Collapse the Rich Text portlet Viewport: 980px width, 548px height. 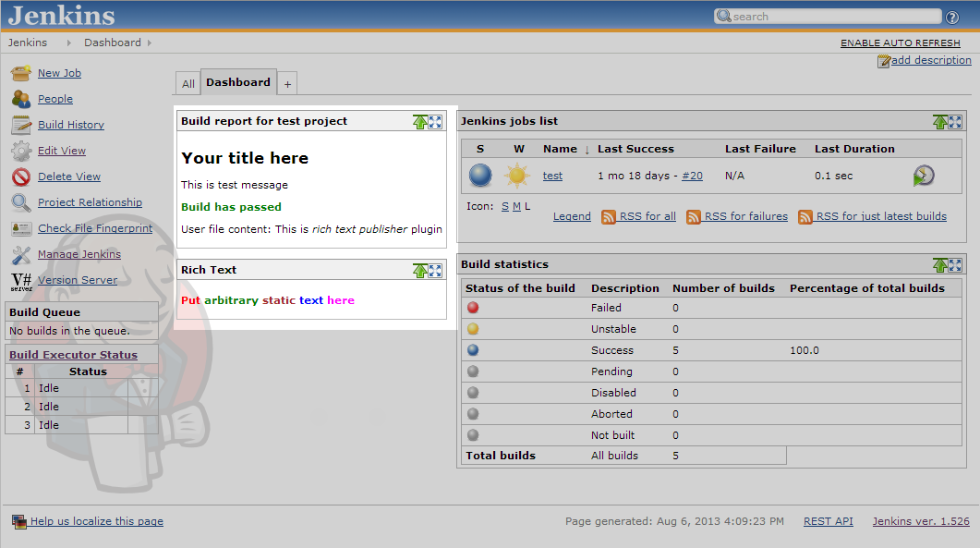click(419, 270)
